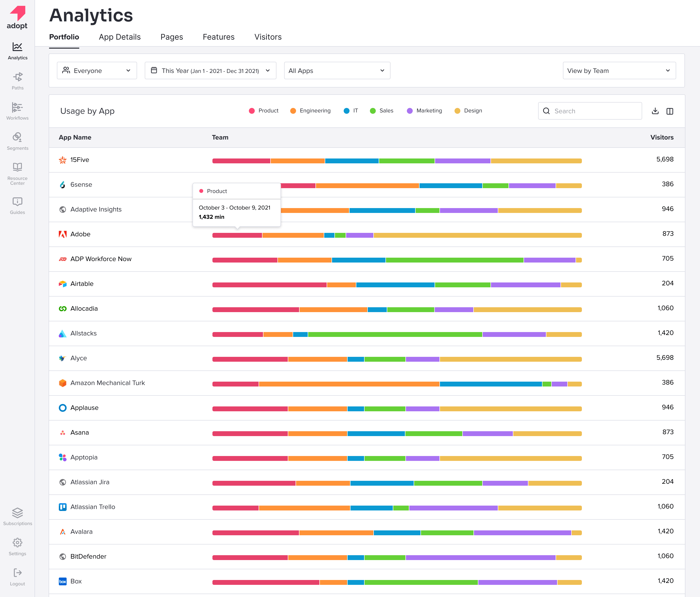Open the BitDefender app row
The image size is (700, 597).
(367, 556)
